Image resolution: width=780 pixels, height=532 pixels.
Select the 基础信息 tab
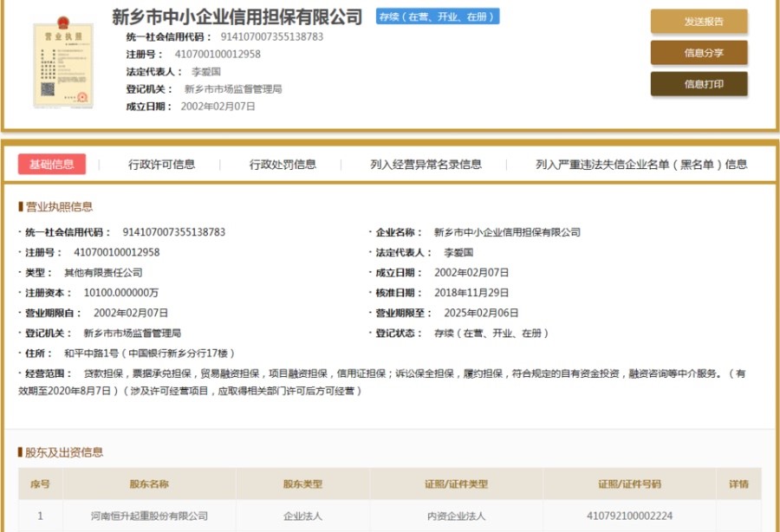click(52, 165)
